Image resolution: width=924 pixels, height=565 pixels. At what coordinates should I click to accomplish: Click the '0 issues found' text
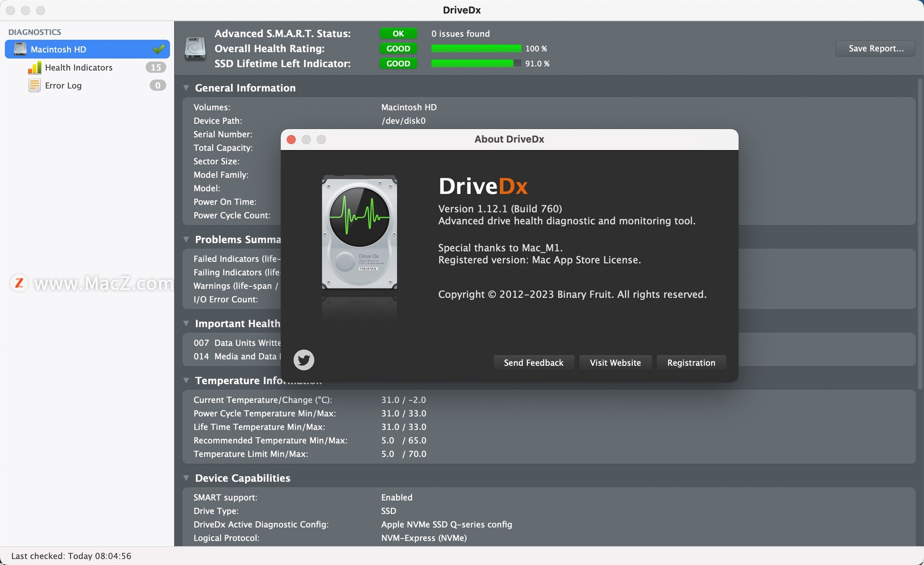tap(461, 34)
